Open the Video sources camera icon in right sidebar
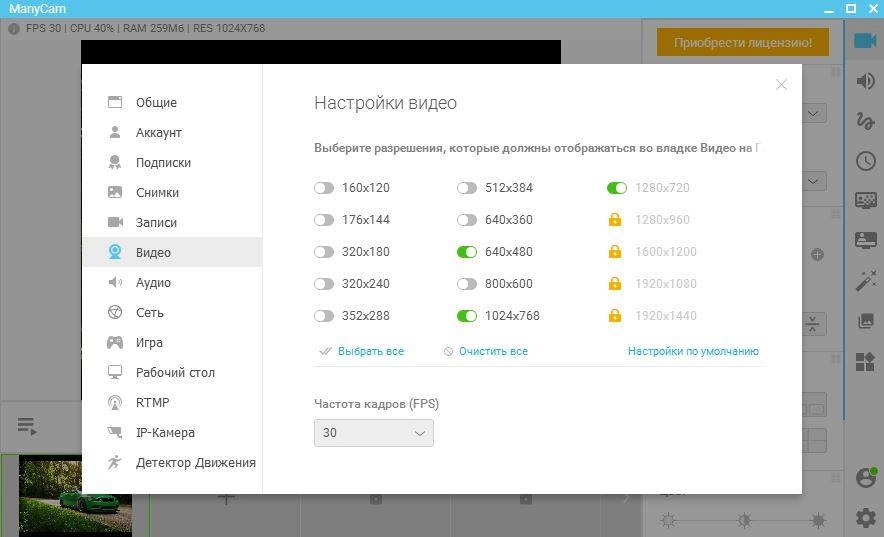This screenshot has width=884, height=537. click(865, 41)
